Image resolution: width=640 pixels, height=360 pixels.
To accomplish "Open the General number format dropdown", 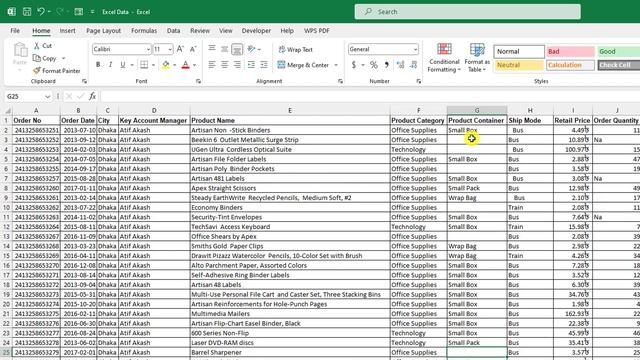I will (415, 49).
